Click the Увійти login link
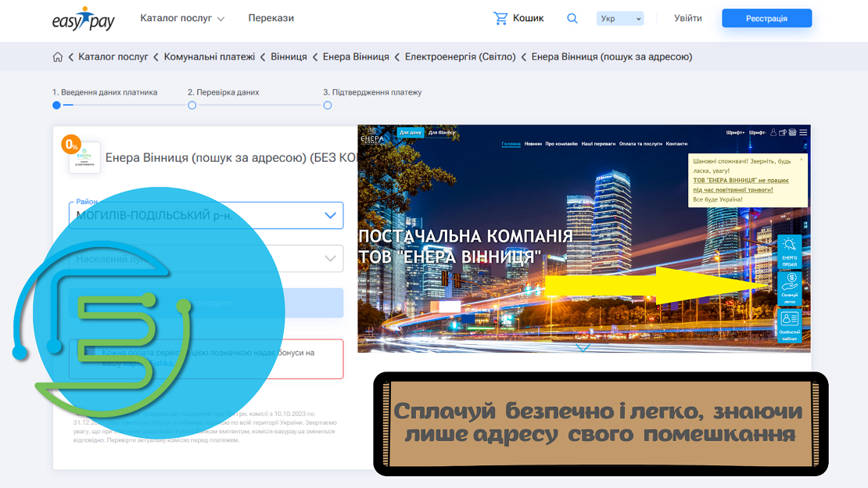 point(688,18)
